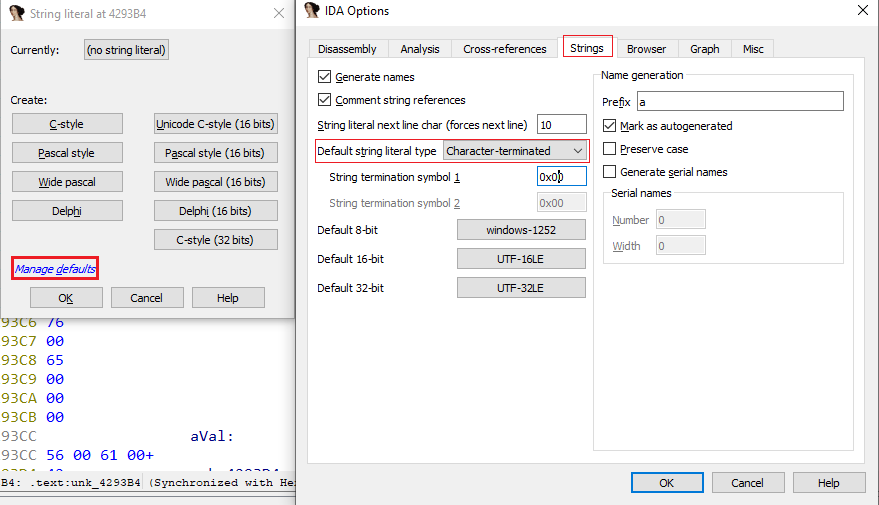Image resolution: width=879 pixels, height=505 pixels.
Task: Enable the Preserve case option
Action: pos(609,149)
